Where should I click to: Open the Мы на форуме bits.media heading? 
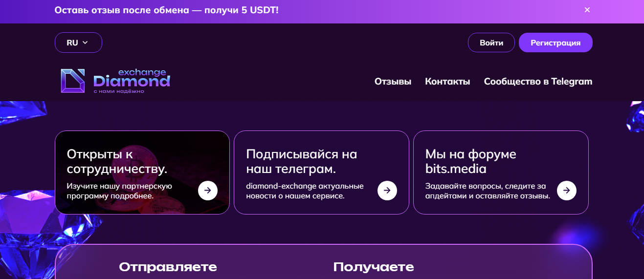(x=470, y=162)
